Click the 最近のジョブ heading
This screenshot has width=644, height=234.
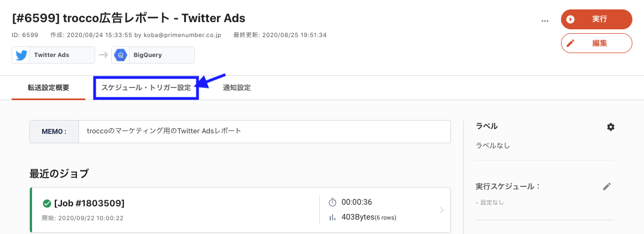(59, 174)
